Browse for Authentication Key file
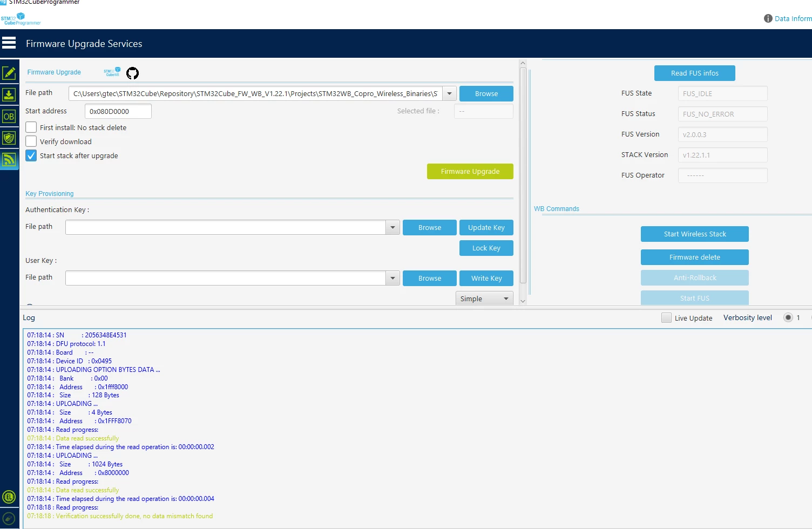The image size is (812, 529). (x=430, y=227)
